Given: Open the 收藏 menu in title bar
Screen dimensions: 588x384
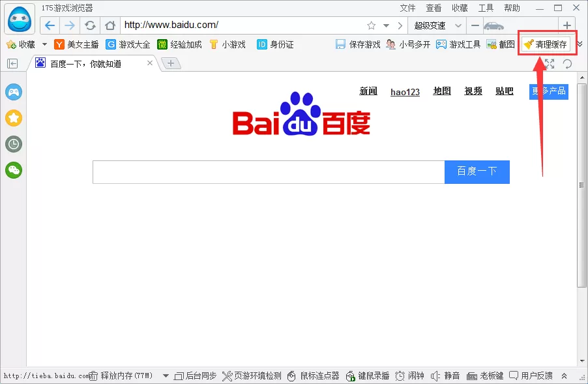Looking at the screenshot, I should pos(460,8).
